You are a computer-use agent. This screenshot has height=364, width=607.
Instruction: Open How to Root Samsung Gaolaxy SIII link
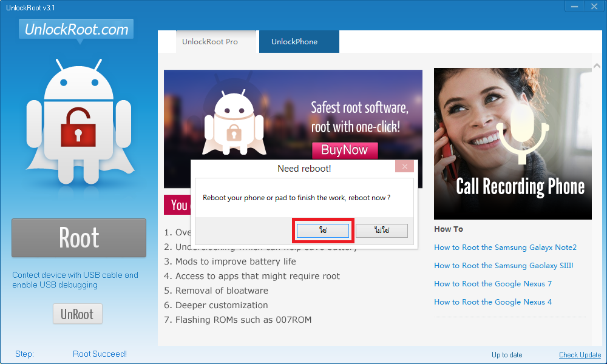click(504, 266)
